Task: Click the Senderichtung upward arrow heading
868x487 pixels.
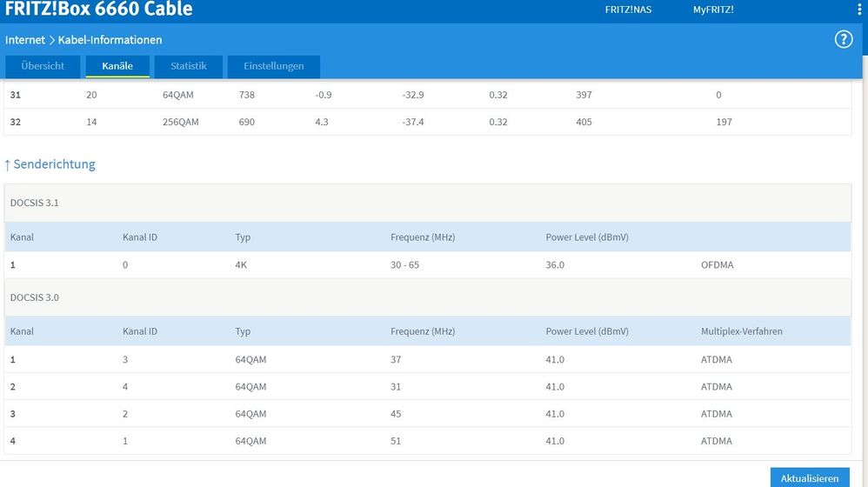Action: [x=50, y=164]
